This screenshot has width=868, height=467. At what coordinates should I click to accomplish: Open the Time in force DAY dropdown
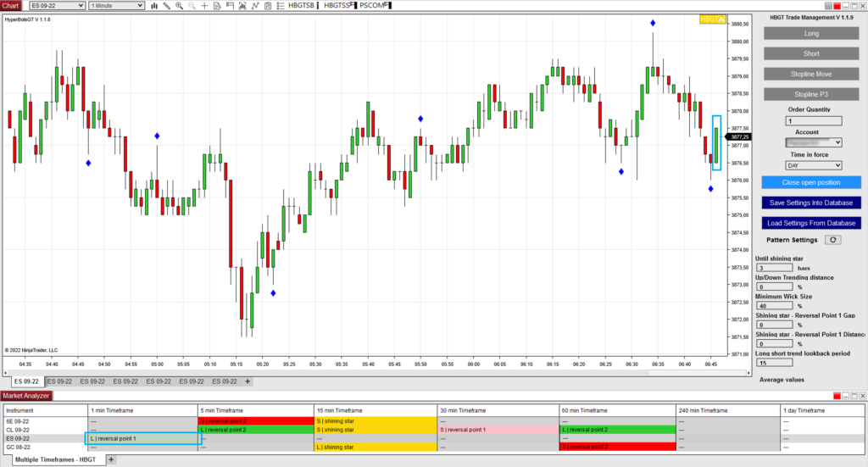coord(814,165)
